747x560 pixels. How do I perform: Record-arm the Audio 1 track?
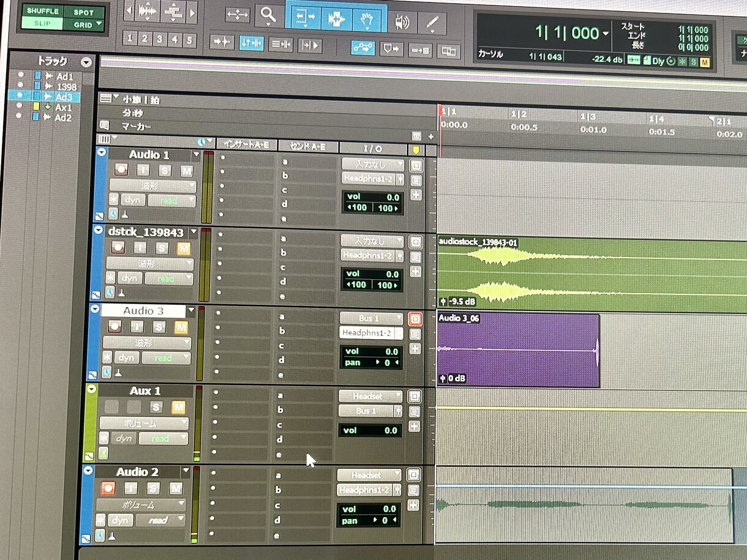(x=121, y=170)
